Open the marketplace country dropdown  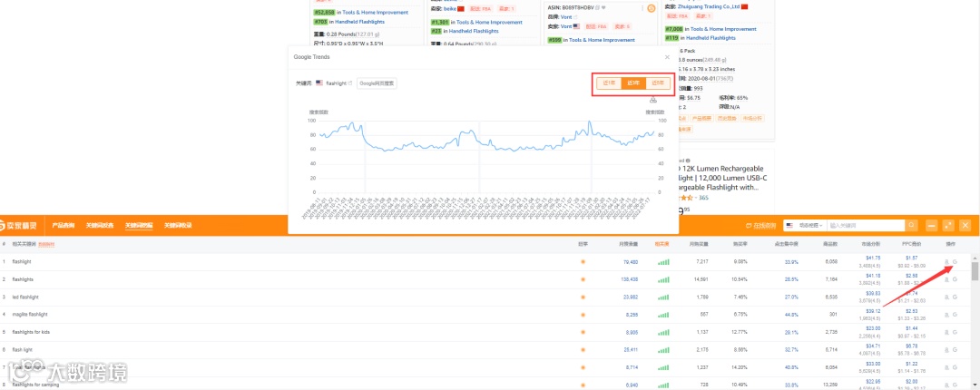click(x=804, y=225)
